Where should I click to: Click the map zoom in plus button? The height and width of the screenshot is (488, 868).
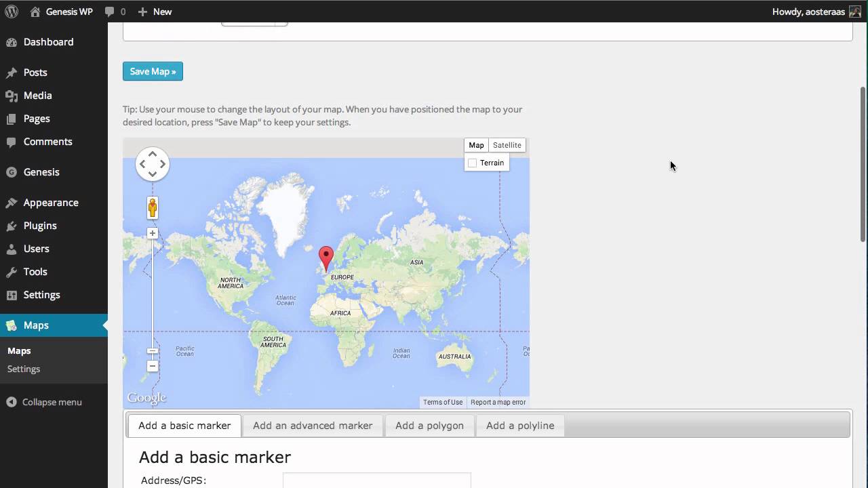153,233
